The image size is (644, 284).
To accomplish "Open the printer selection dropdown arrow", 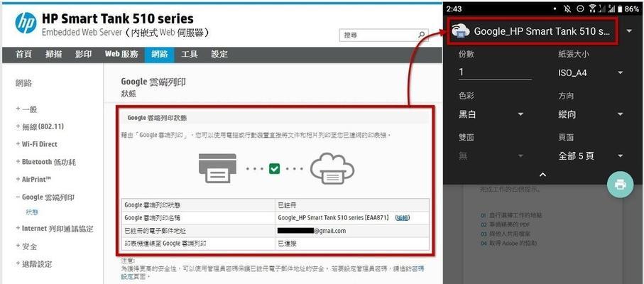I will point(630,31).
